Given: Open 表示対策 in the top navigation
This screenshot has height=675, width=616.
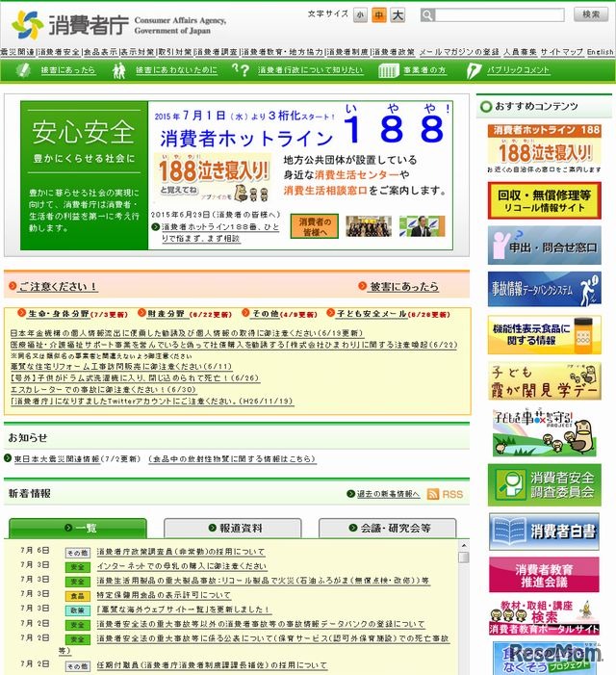Looking at the screenshot, I should point(138,52).
